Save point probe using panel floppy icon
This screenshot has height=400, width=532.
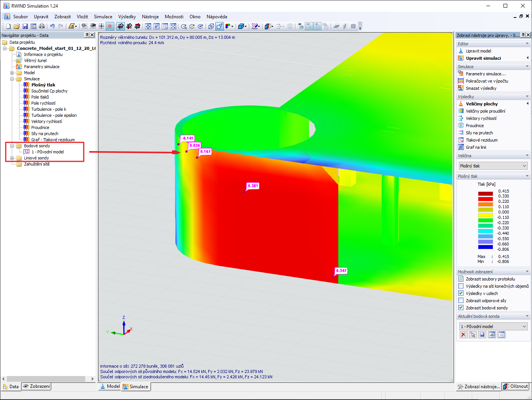(482, 335)
